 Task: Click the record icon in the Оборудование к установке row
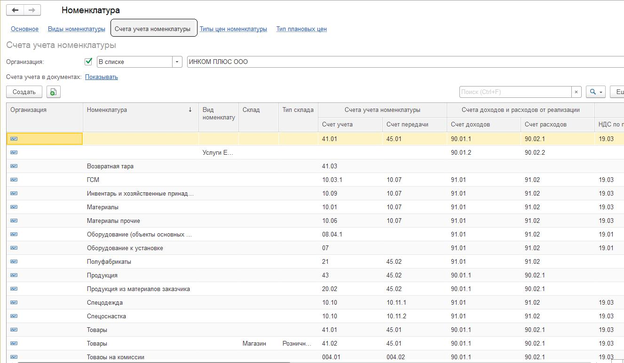pos(14,248)
